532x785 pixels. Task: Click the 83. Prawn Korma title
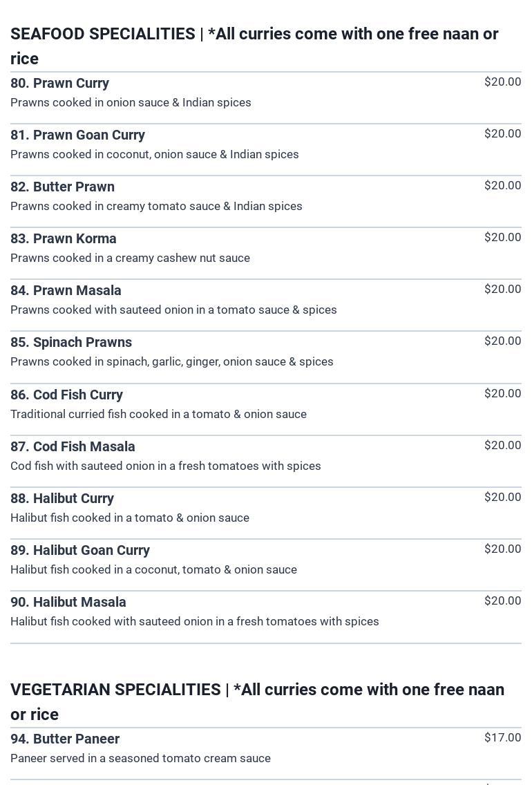tap(64, 238)
